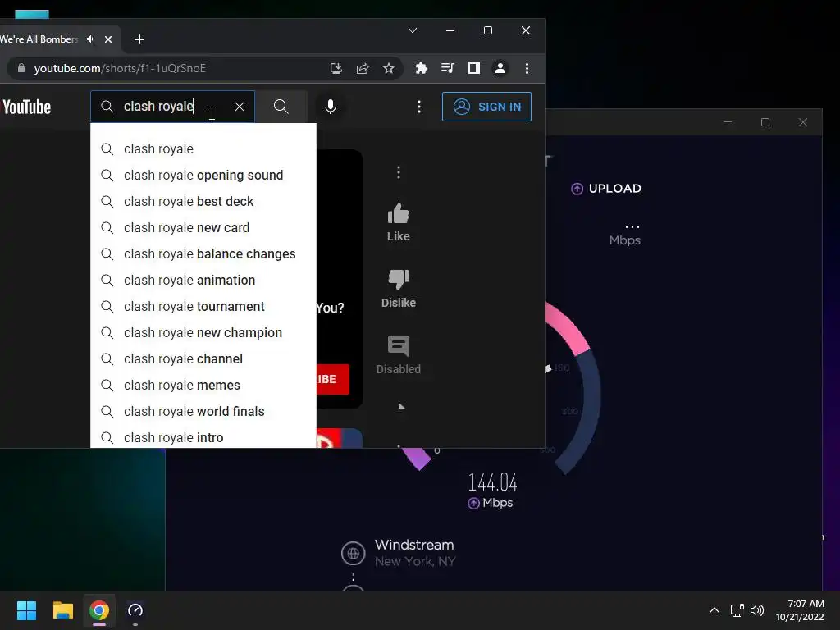Screen dimensions: 840x630
Task: Open Chrome profile avatar icon
Action: 500,68
